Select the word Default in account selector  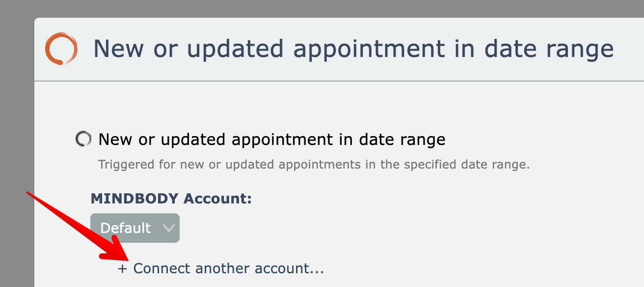(125, 228)
